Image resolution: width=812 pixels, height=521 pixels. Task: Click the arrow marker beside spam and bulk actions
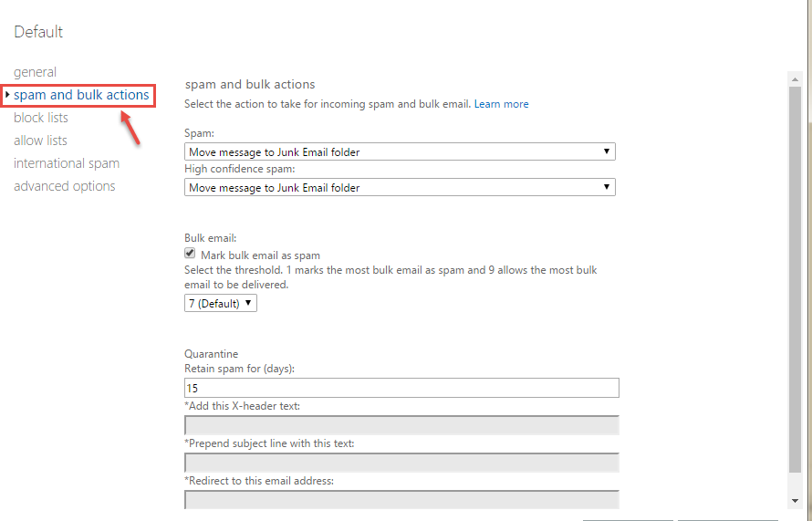7,95
